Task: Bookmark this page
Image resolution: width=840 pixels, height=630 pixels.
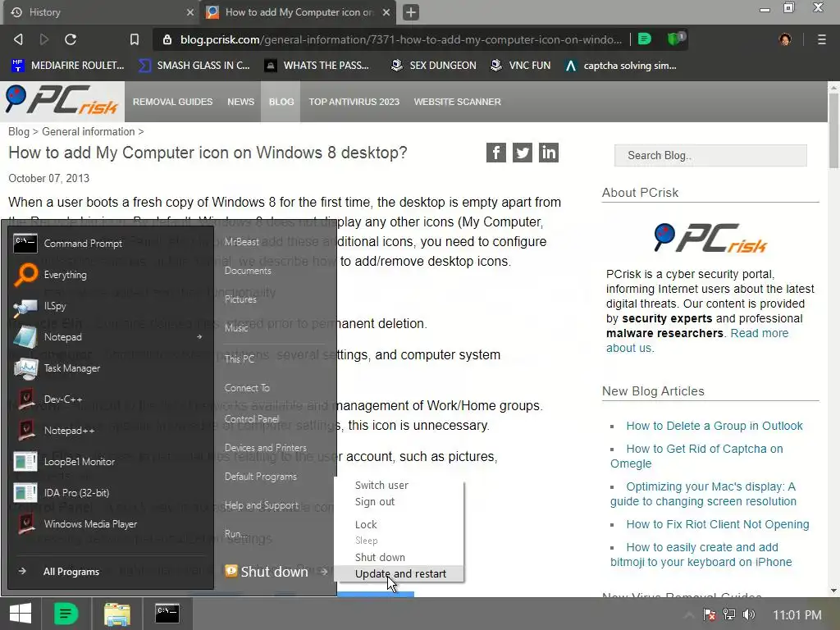Action: click(x=135, y=39)
